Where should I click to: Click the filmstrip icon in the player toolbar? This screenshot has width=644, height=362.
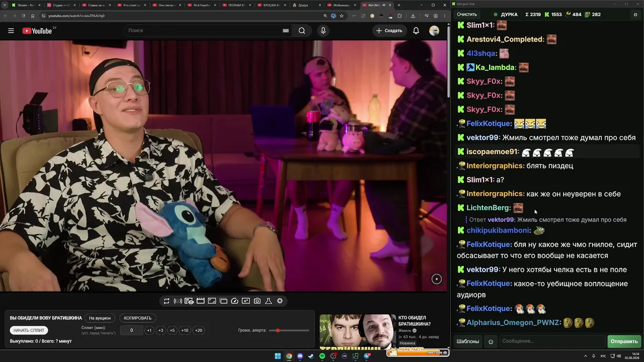223,301
